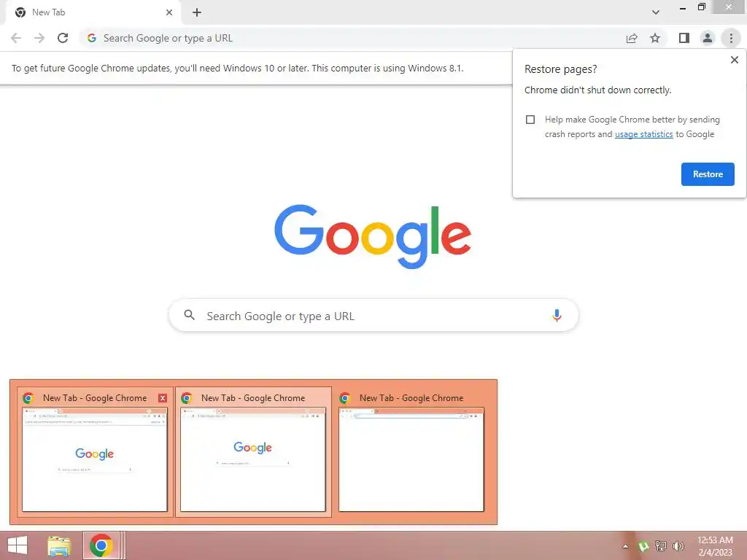Viewport: 747px width, 560px height.
Task: Open the profile avatar menu
Action: (x=708, y=38)
